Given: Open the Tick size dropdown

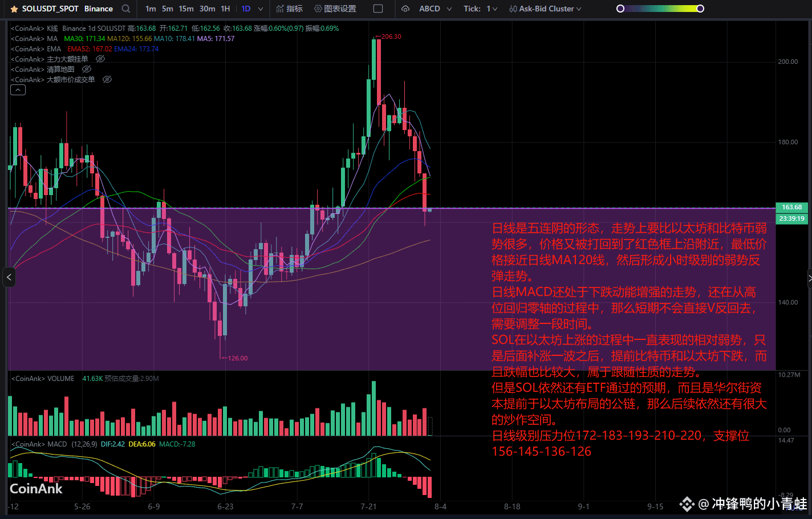Looking at the screenshot, I should 494,9.
